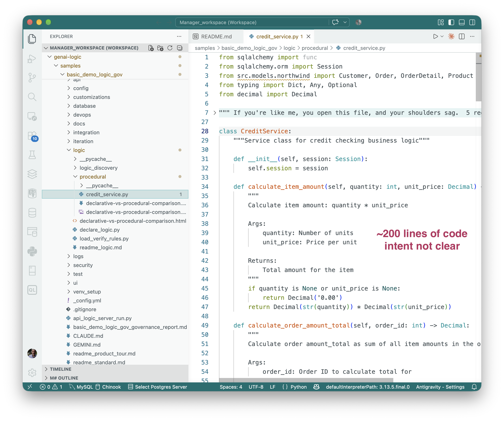Unfold the docstring at line 7
The image size is (504, 421).
(215, 113)
